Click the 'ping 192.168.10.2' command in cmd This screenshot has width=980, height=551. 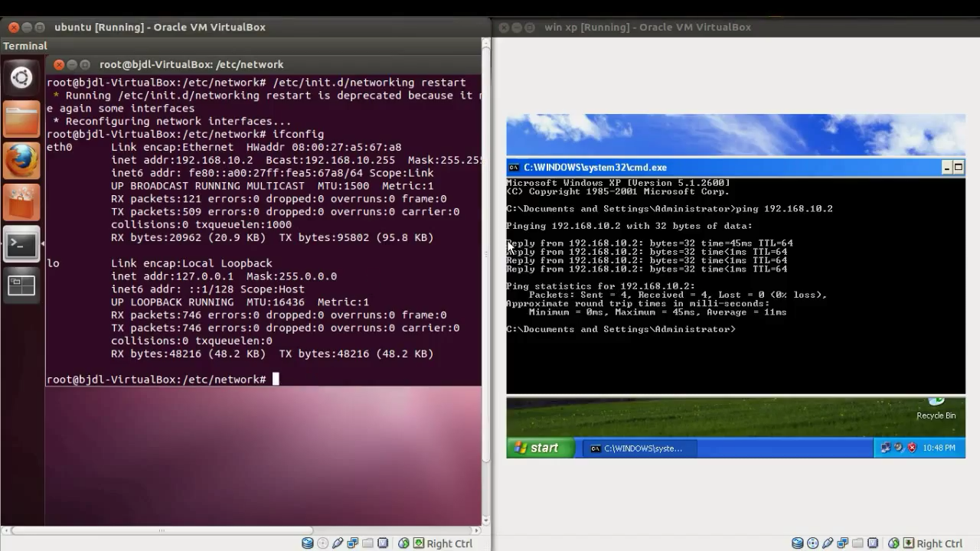(784, 209)
